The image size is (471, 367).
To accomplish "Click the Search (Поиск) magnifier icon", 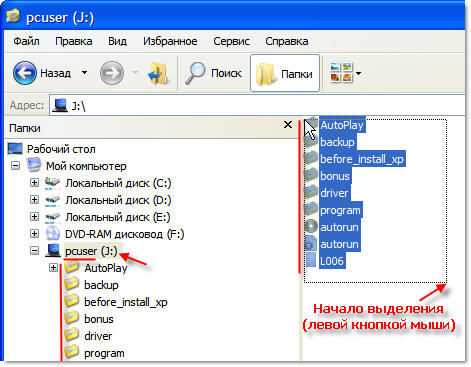I will (195, 73).
